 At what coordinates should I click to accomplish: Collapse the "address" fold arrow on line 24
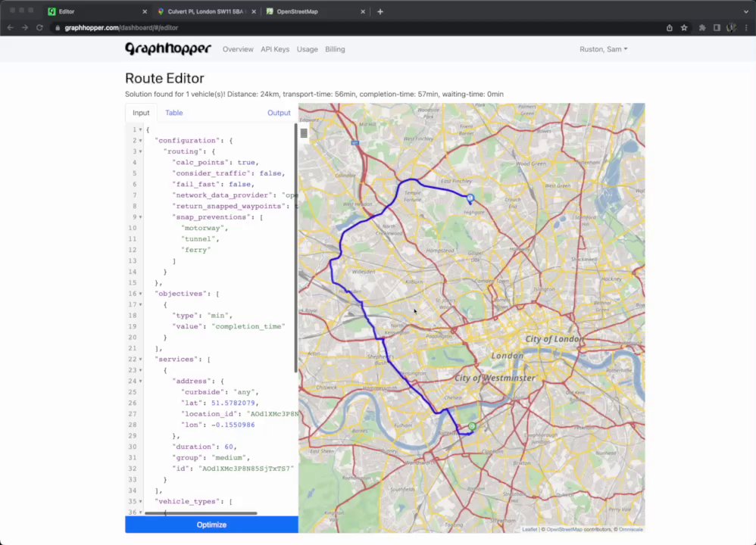(x=141, y=381)
